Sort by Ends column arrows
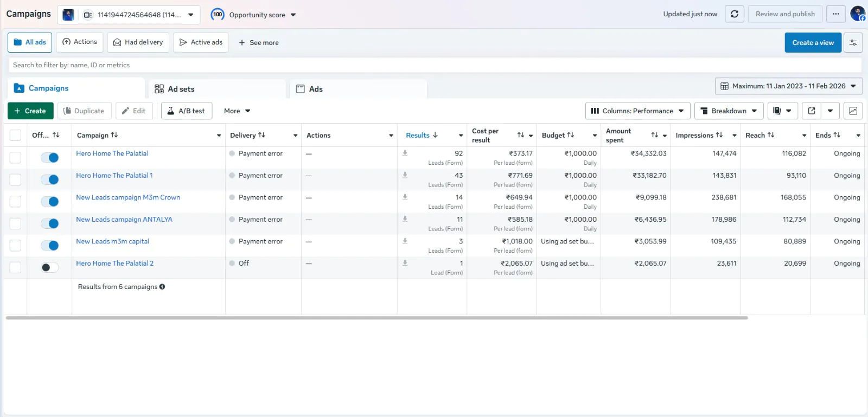 tap(837, 135)
